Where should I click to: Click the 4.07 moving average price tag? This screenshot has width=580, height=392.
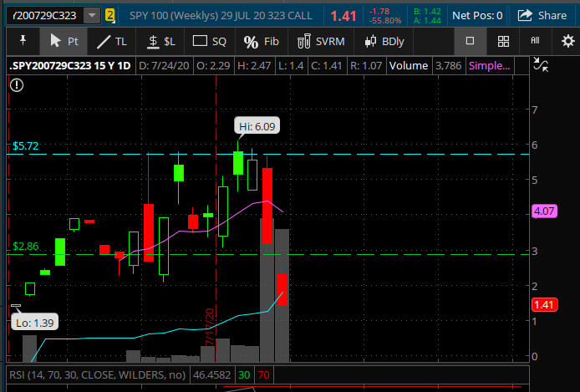pyautogui.click(x=544, y=211)
